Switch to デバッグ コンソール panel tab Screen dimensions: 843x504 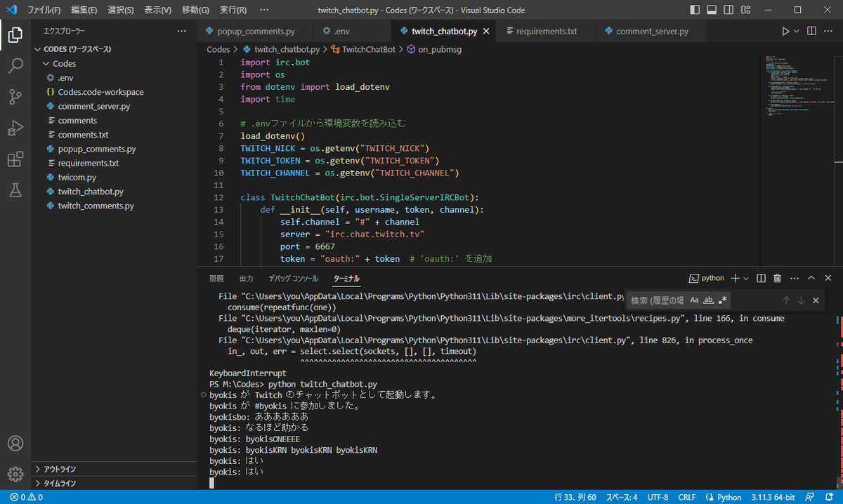pyautogui.click(x=293, y=279)
